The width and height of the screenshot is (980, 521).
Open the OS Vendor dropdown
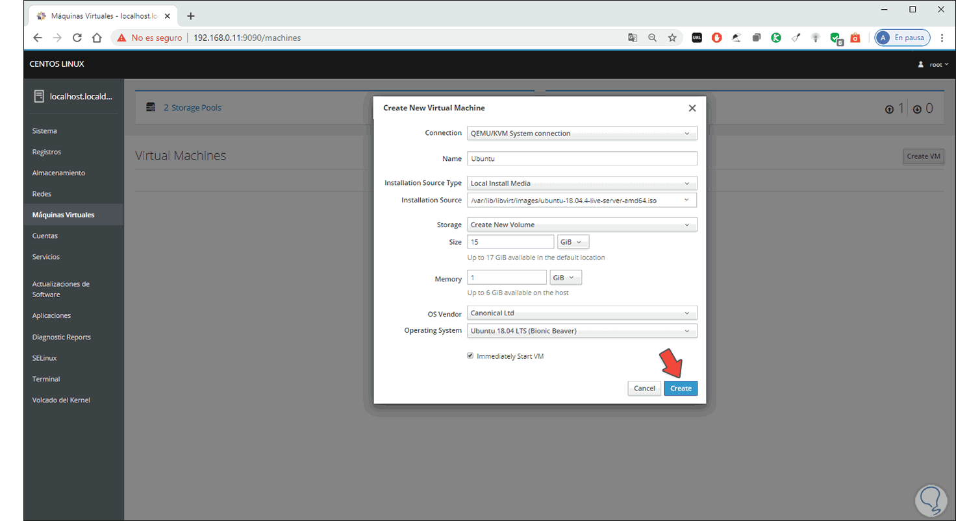(x=582, y=313)
